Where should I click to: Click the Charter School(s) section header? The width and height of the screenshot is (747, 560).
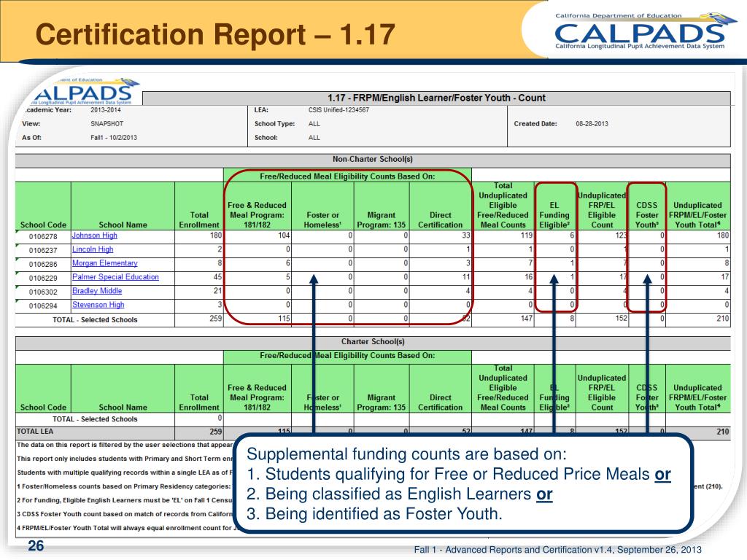click(373, 341)
